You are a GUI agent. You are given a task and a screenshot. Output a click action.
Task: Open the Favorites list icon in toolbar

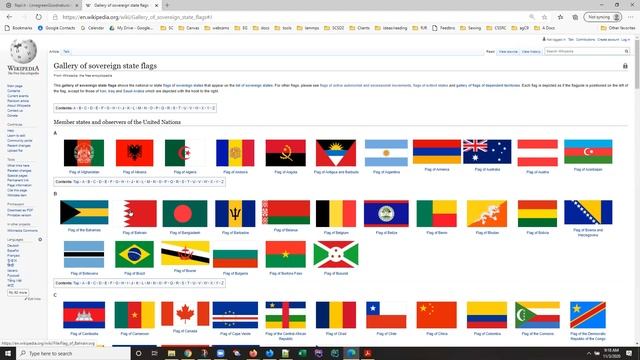(x=560, y=17)
